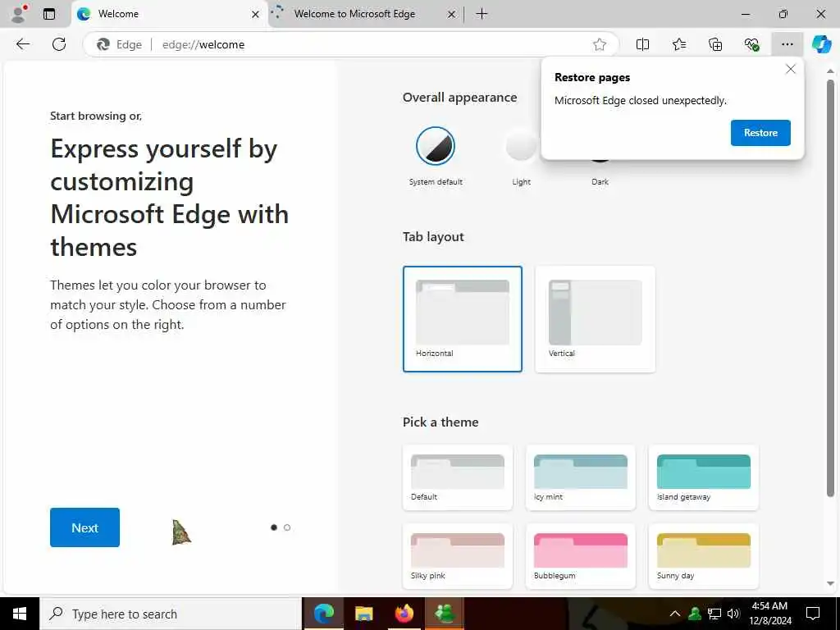Dismiss the Restore pages popup
This screenshot has width=840, height=630.
[790, 69]
